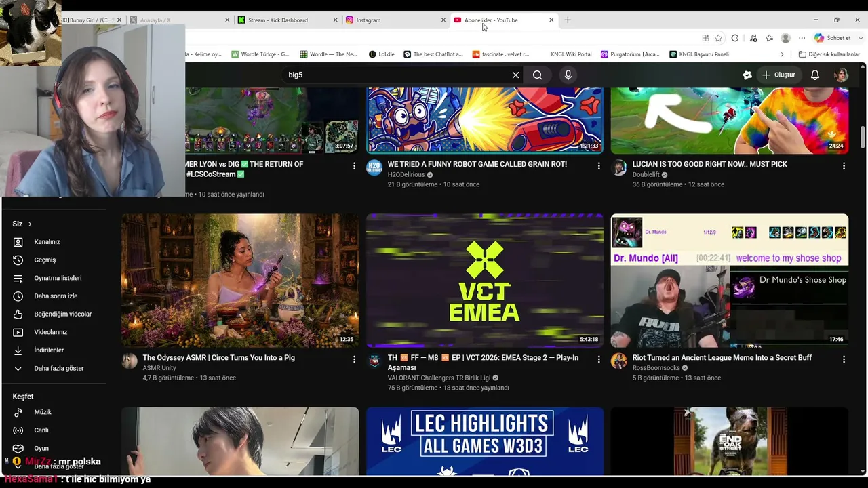Close the Instagram tab
Screen dimensions: 868x488
click(x=442, y=20)
